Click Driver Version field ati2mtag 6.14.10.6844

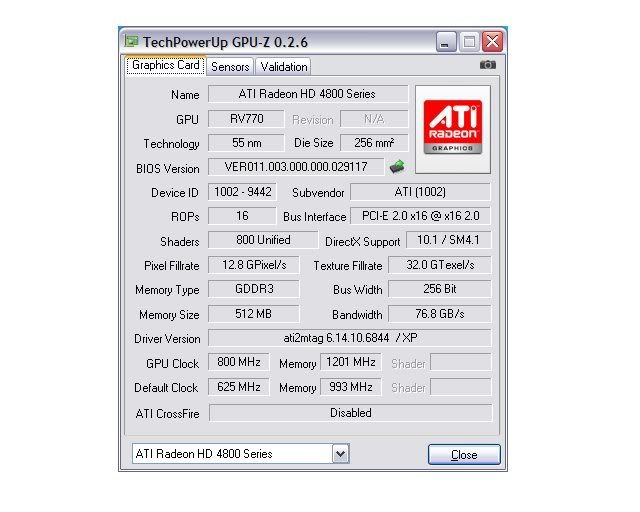(350, 338)
